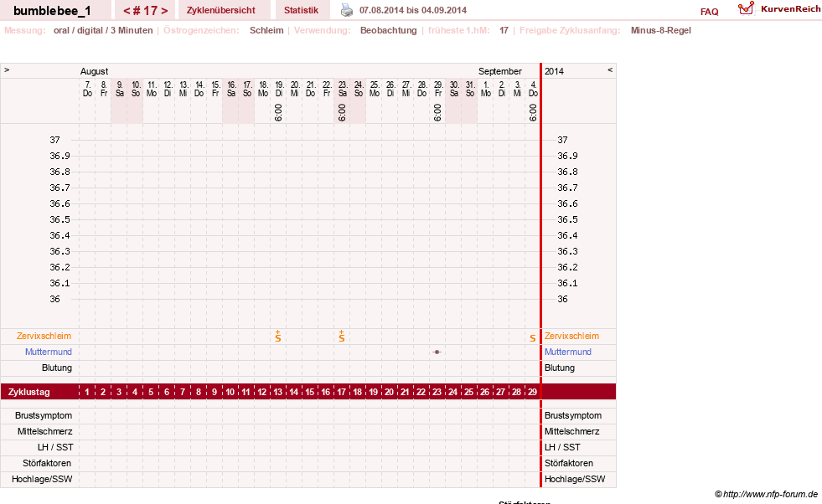Click the right Mittelschmerz row label
Image resolution: width=822 pixels, height=504 pixels.
(572, 432)
